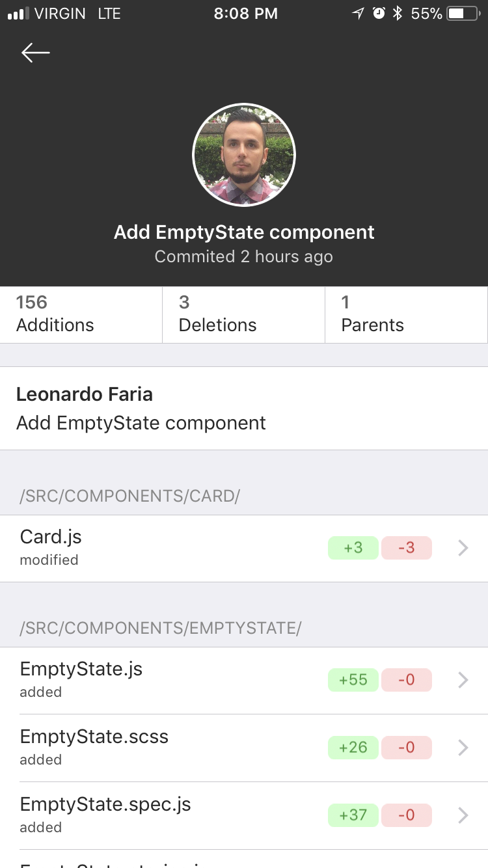Tap the -3 deletions badge for Card.js
Screen dimensions: 488x868
[x=407, y=548]
